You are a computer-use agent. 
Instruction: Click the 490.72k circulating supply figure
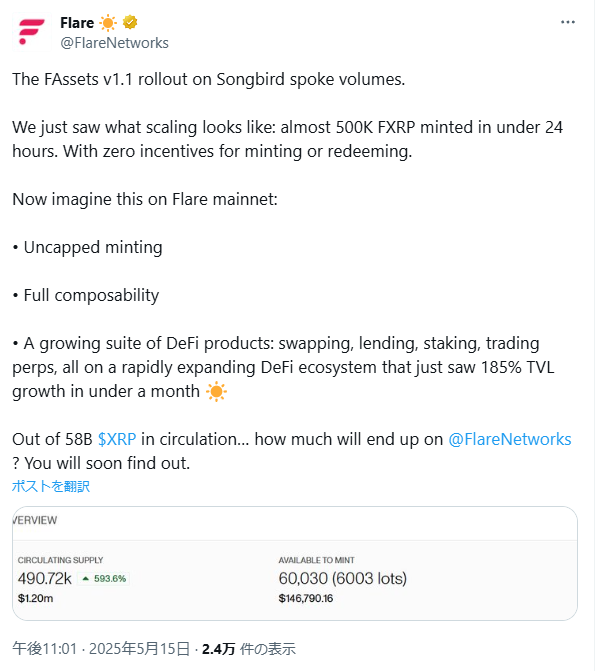tap(45, 579)
